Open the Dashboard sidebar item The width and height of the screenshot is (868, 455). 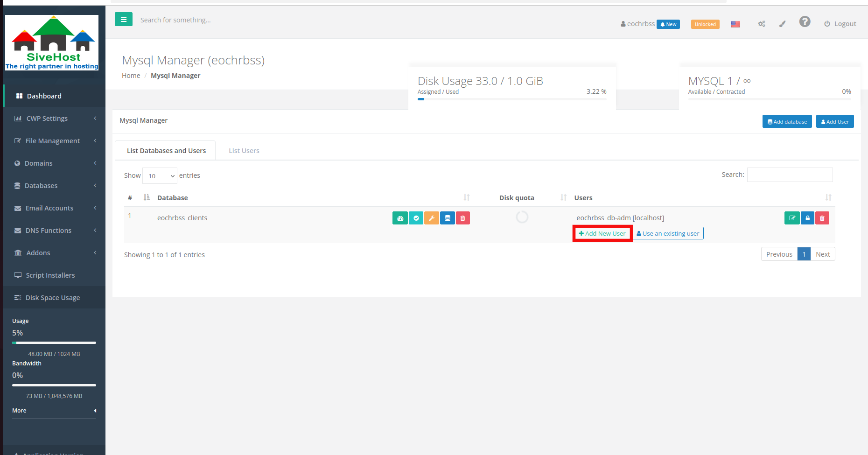point(54,96)
